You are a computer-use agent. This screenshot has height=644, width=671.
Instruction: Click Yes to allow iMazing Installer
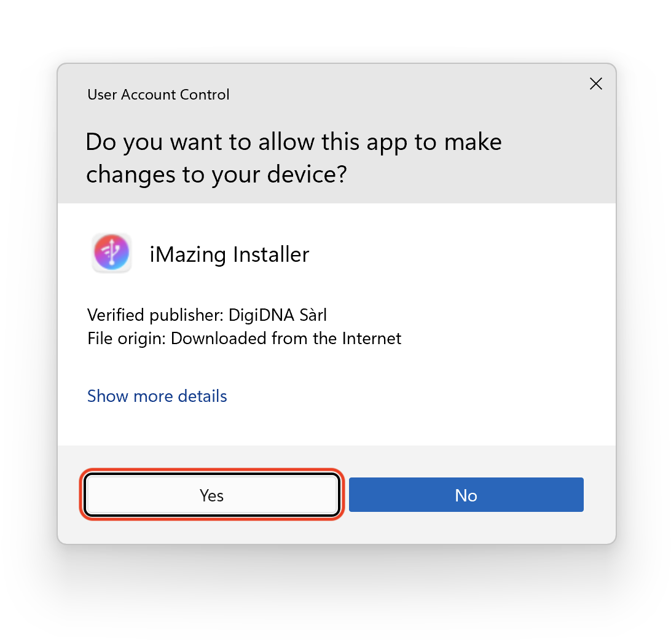pyautogui.click(x=212, y=495)
